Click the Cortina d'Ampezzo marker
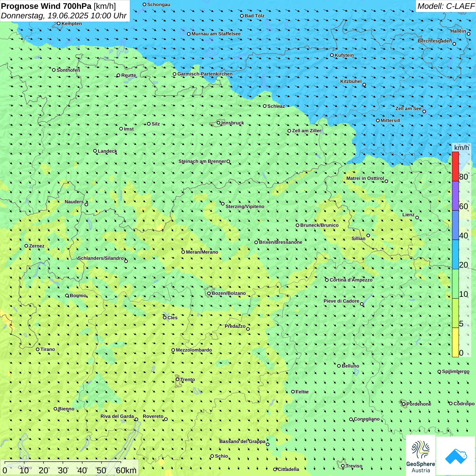Viewport: 476px width, 476px height. tap(327, 280)
